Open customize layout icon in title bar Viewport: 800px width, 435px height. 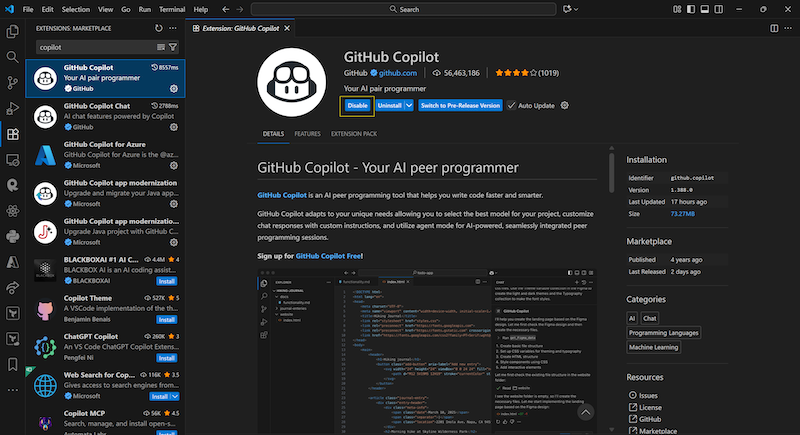point(677,9)
